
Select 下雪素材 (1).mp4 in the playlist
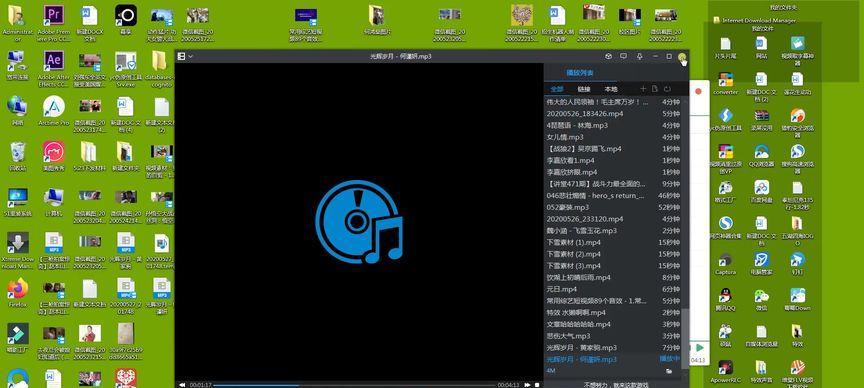613,242
